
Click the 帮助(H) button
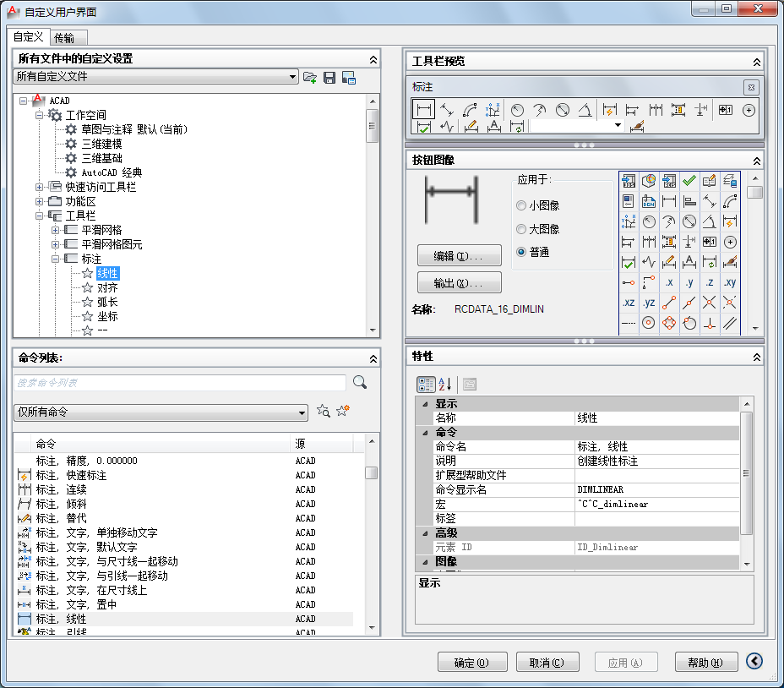click(705, 663)
